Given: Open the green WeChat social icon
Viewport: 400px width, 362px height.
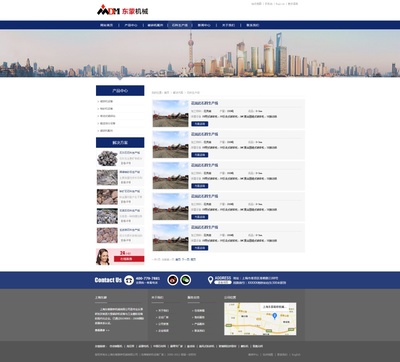Looking at the screenshot, I should (x=186, y=280).
